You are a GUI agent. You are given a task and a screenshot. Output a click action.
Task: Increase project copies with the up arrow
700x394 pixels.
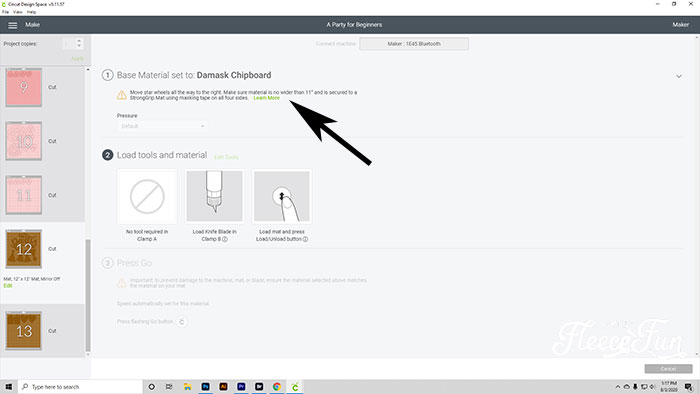pyautogui.click(x=79, y=41)
